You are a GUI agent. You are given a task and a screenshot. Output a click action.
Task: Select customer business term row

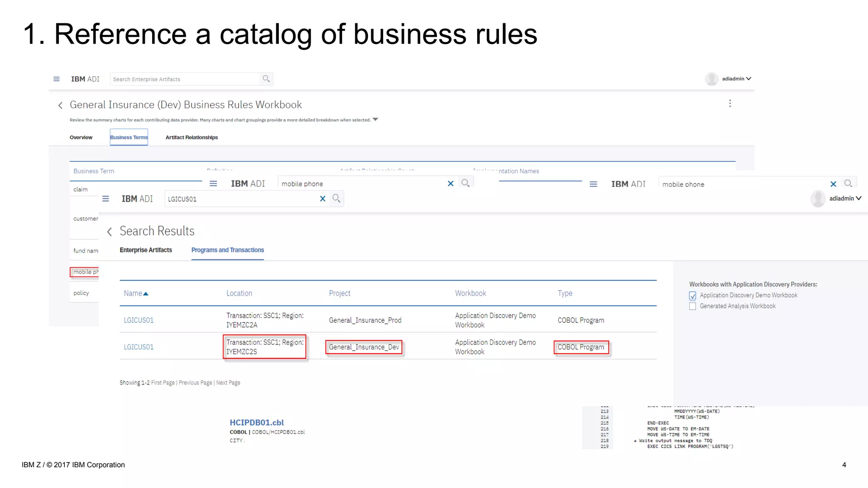(84, 219)
